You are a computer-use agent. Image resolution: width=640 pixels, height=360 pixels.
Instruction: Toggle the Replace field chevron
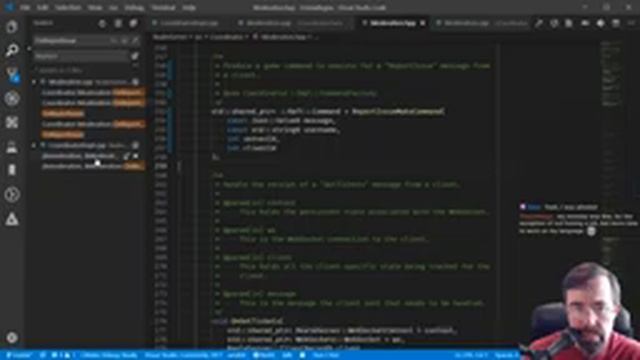pos(29,48)
